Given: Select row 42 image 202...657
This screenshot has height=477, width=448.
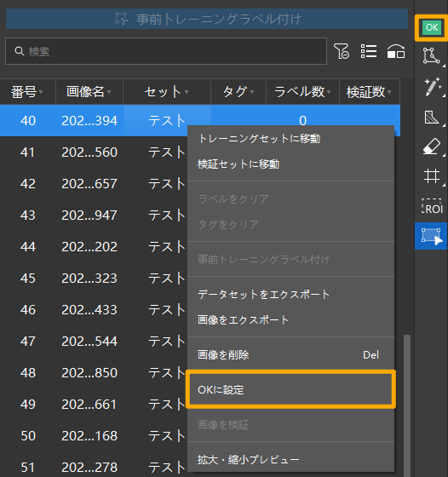Looking at the screenshot, I should [89, 184].
